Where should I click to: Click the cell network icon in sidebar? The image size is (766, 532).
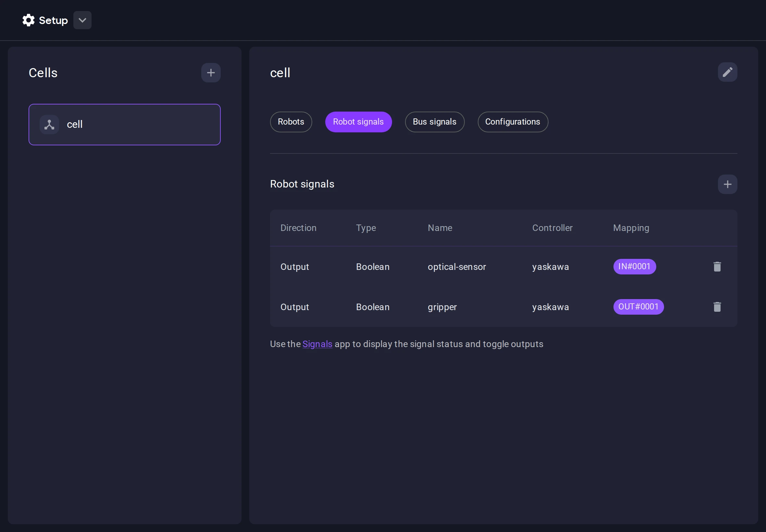pyautogui.click(x=49, y=125)
